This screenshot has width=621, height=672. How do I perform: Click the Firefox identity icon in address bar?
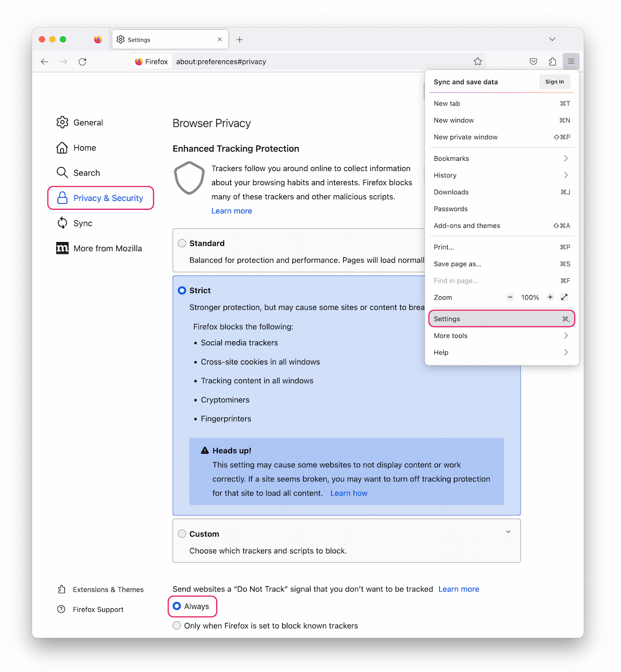[139, 62]
